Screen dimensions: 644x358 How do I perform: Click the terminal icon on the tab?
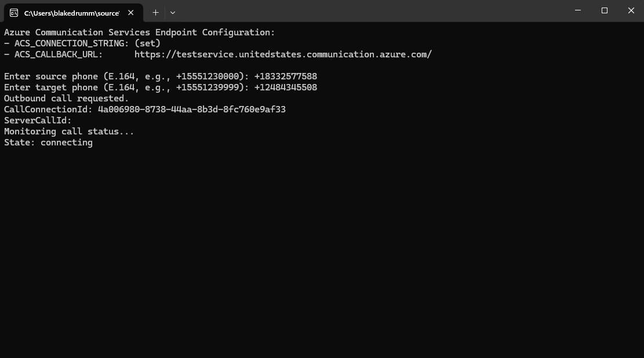pos(14,12)
